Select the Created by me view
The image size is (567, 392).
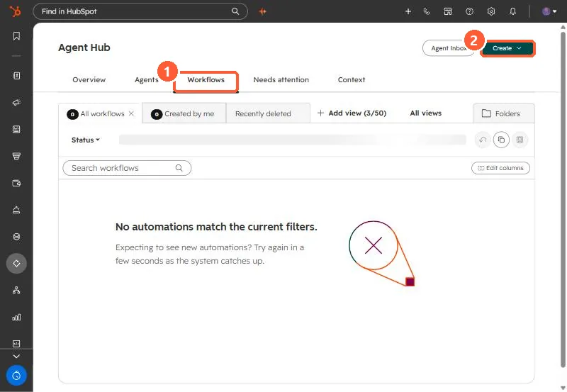click(x=184, y=113)
